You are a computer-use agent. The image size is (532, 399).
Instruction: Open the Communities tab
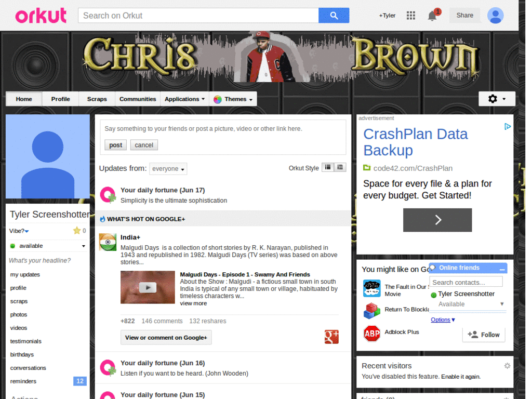pos(137,99)
